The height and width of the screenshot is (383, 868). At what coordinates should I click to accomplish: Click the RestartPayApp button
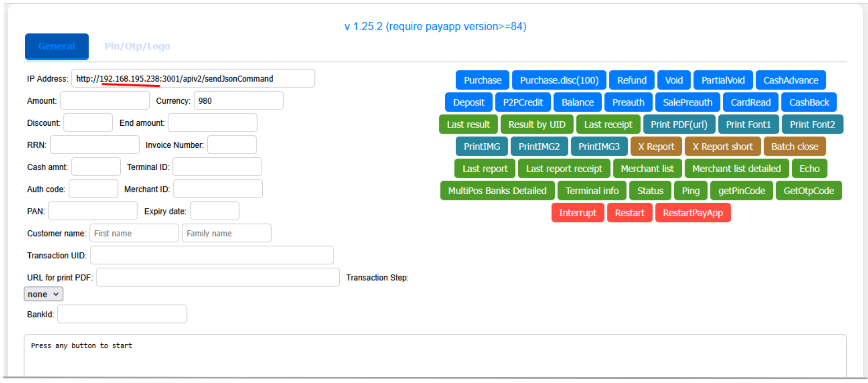pyautogui.click(x=692, y=213)
